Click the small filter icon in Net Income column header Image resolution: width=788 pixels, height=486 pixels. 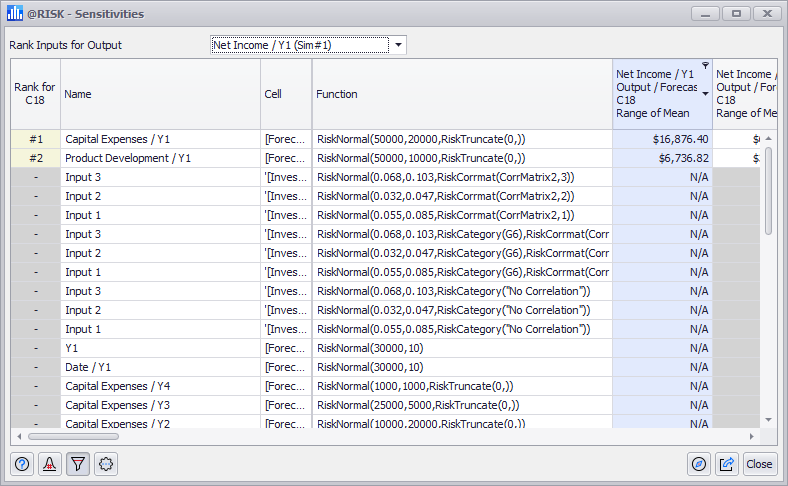pos(706,66)
